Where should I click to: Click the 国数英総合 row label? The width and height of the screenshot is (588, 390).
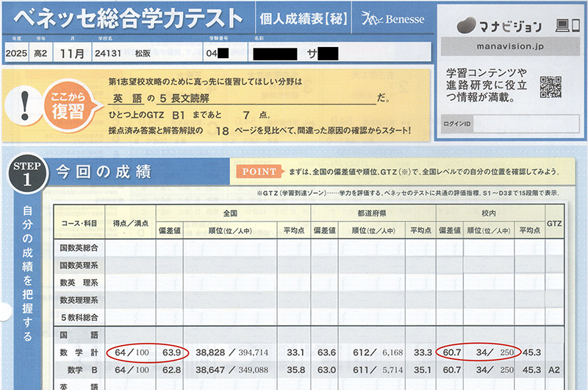(x=79, y=247)
